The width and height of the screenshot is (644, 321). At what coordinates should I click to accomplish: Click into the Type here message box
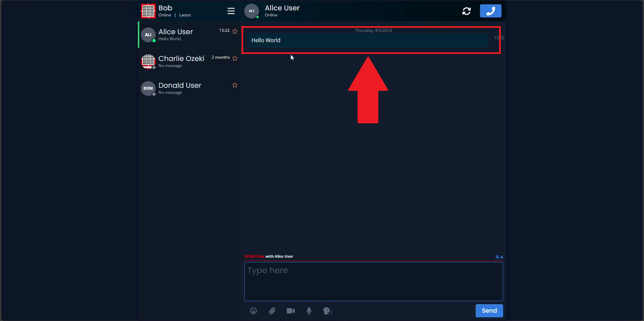click(373, 281)
